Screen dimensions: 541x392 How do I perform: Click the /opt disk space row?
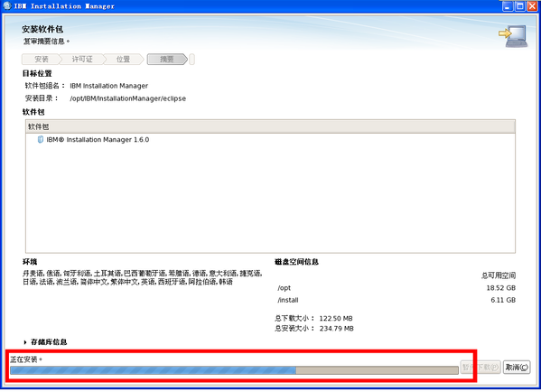click(x=396, y=288)
